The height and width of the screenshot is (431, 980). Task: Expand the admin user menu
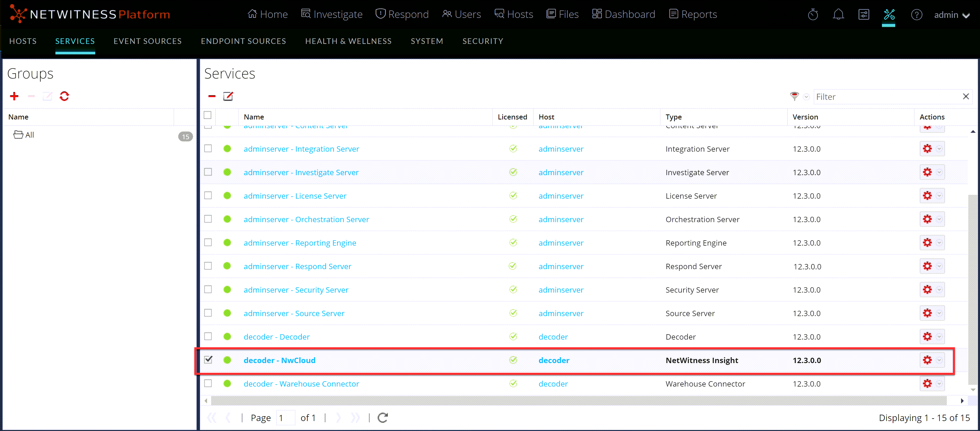coord(952,15)
